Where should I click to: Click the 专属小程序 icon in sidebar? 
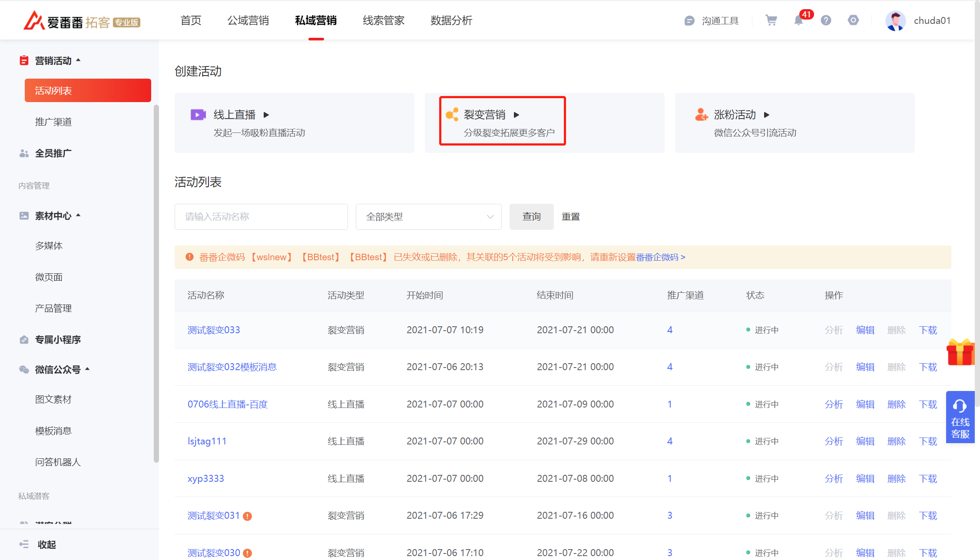24,340
